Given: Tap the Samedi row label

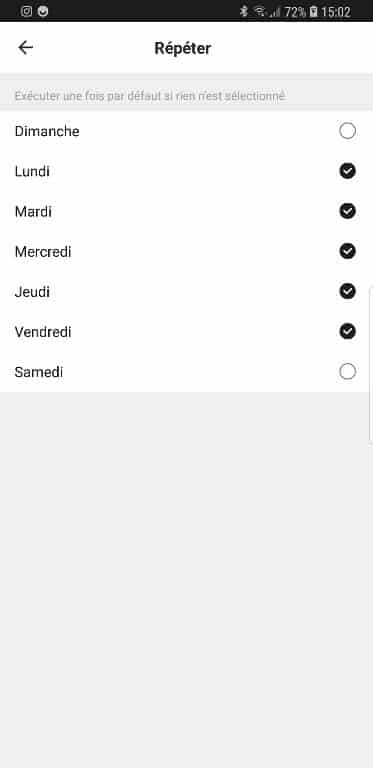Looking at the screenshot, I should 39,372.
